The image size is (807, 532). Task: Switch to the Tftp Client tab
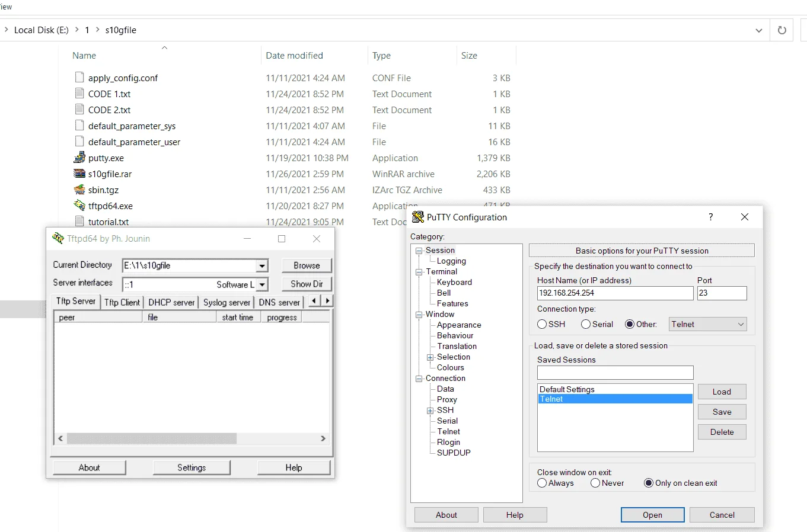[122, 302]
